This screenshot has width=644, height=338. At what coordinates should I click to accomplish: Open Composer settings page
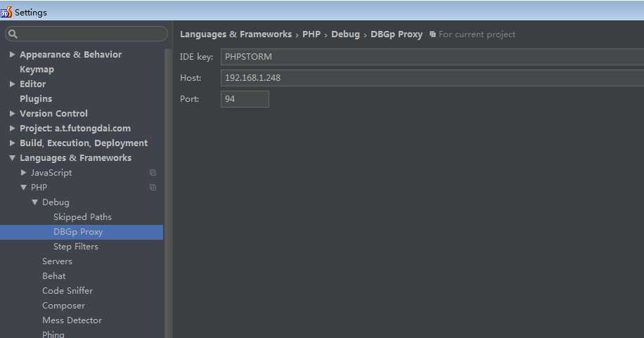click(x=63, y=306)
